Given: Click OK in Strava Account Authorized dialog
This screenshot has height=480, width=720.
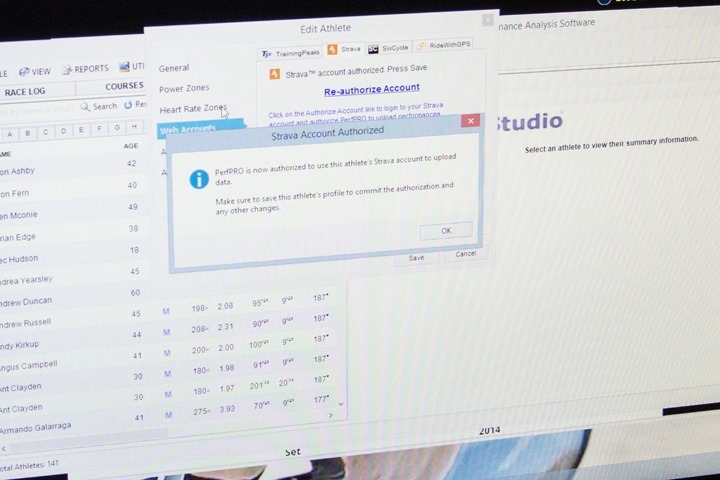Looking at the screenshot, I should click(x=446, y=231).
